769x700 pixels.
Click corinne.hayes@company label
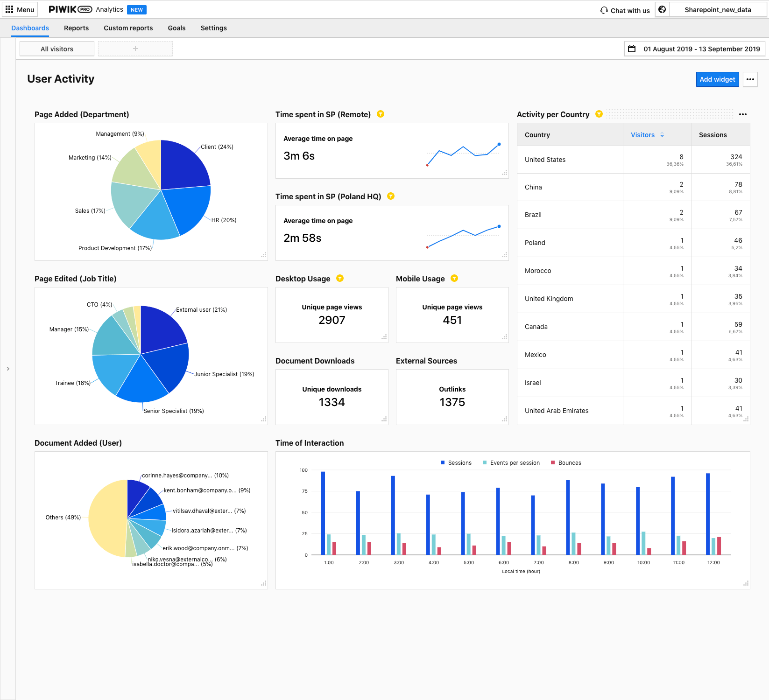[x=185, y=476]
